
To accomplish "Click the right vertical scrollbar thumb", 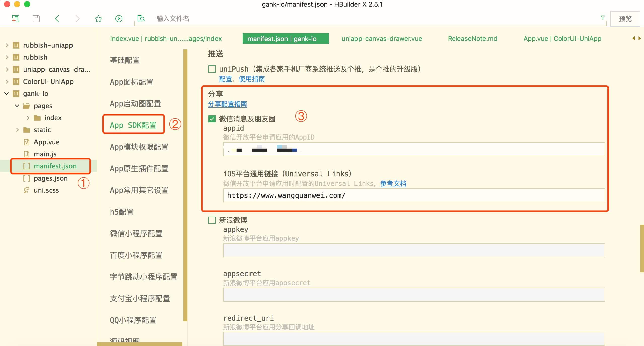I will pos(642,248).
